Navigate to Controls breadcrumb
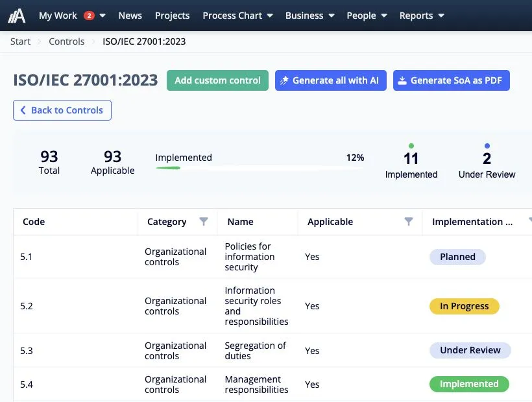This screenshot has width=532, height=402. point(66,41)
